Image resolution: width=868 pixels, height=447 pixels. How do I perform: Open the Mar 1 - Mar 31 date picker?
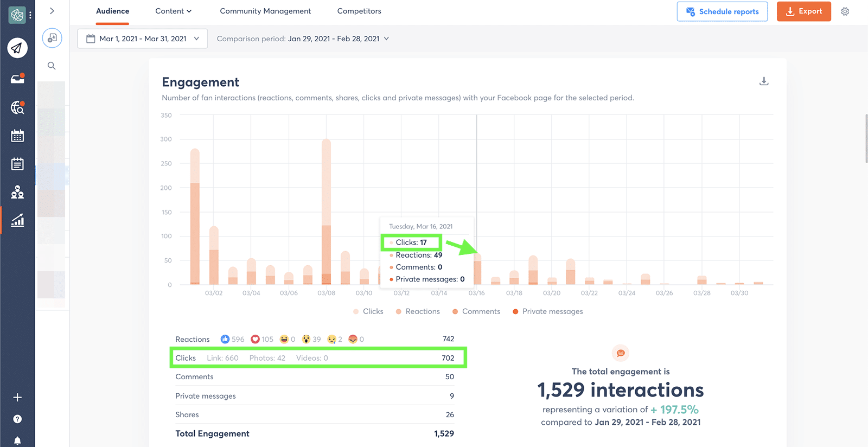pyautogui.click(x=143, y=39)
